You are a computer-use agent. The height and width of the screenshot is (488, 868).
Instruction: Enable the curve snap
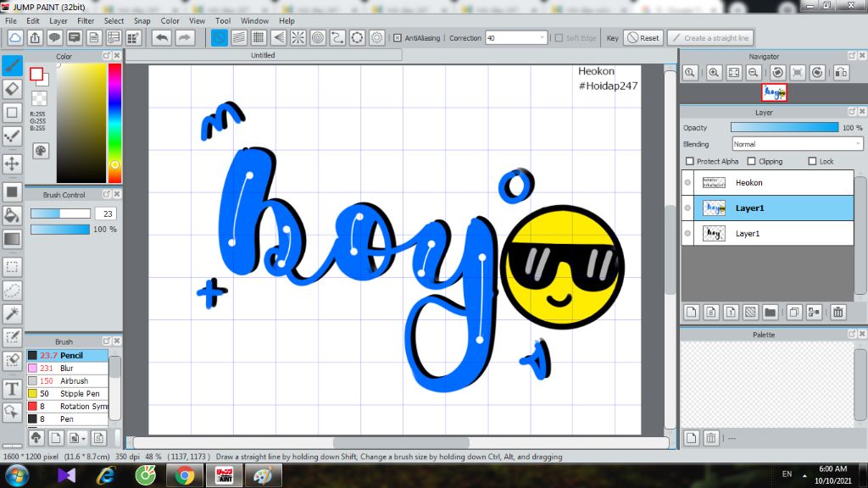click(x=337, y=37)
